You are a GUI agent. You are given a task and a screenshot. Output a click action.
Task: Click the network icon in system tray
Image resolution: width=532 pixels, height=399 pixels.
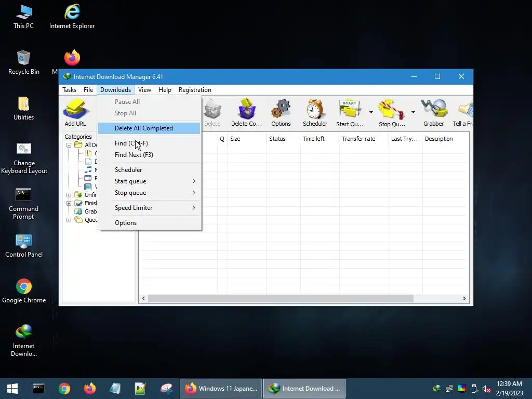click(x=449, y=389)
